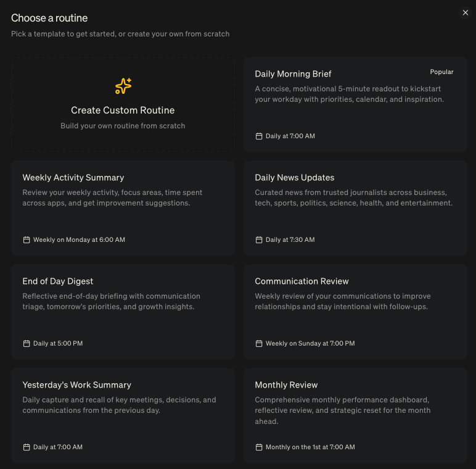Select the Monthly Review template
Screen dimensions: 476x469
[286, 385]
